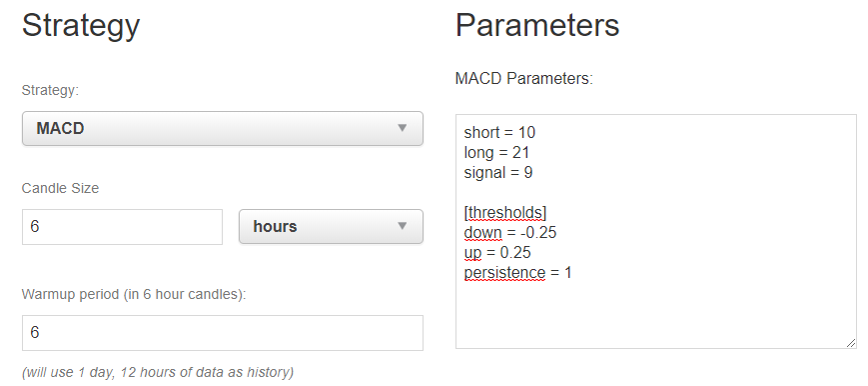Expand the hours unit dropdown
The image size is (868, 386).
[x=331, y=226]
